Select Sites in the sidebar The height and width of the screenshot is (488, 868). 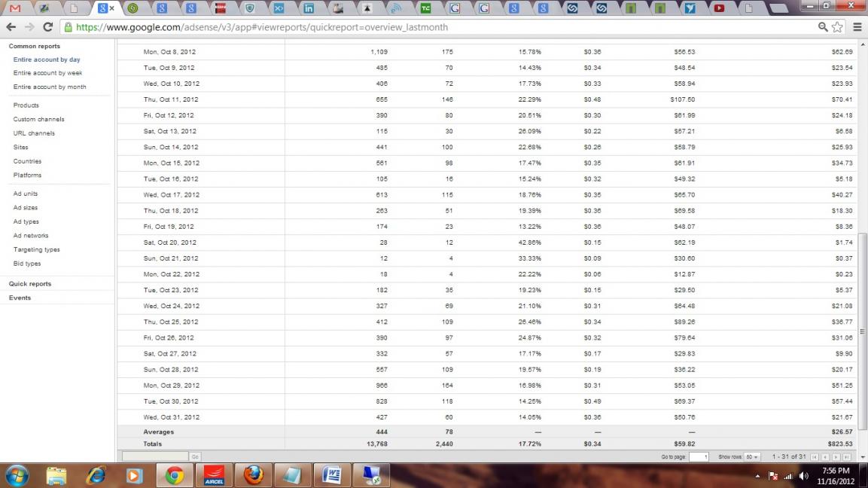[x=20, y=148]
